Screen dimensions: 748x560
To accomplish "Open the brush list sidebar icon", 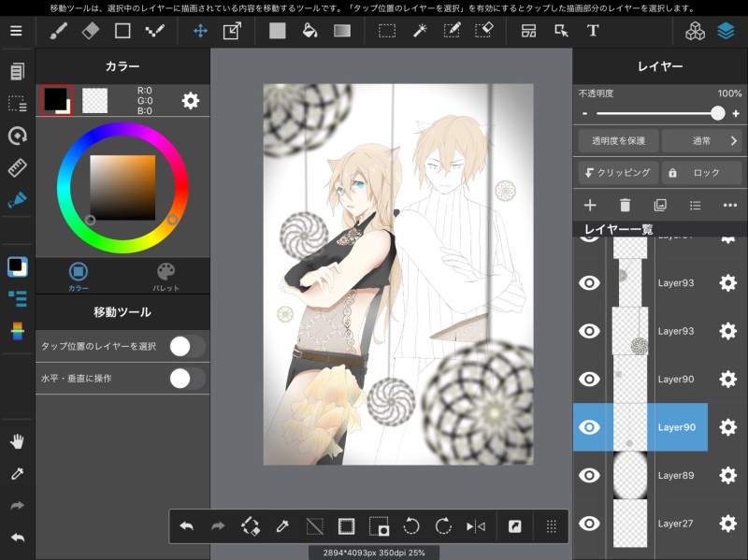I will pyautogui.click(x=17, y=298).
